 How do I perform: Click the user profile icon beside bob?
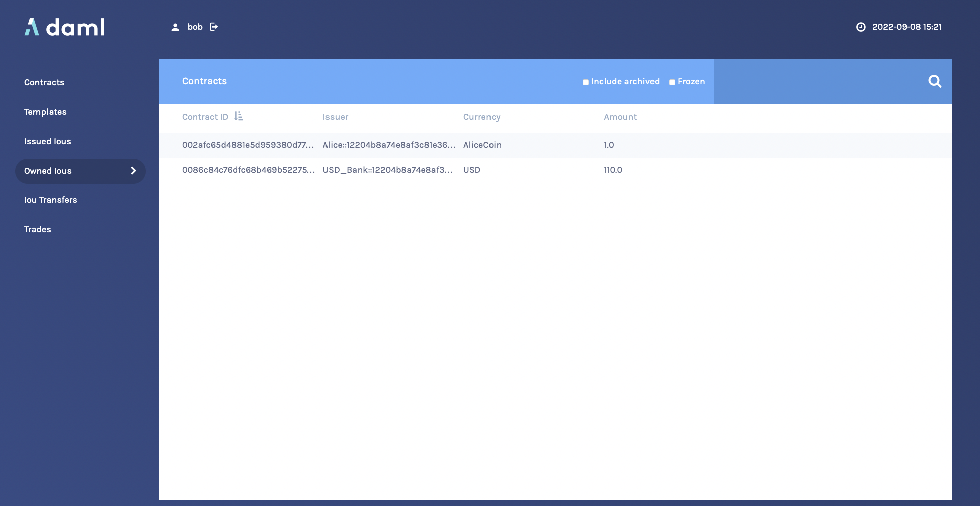pyautogui.click(x=175, y=27)
